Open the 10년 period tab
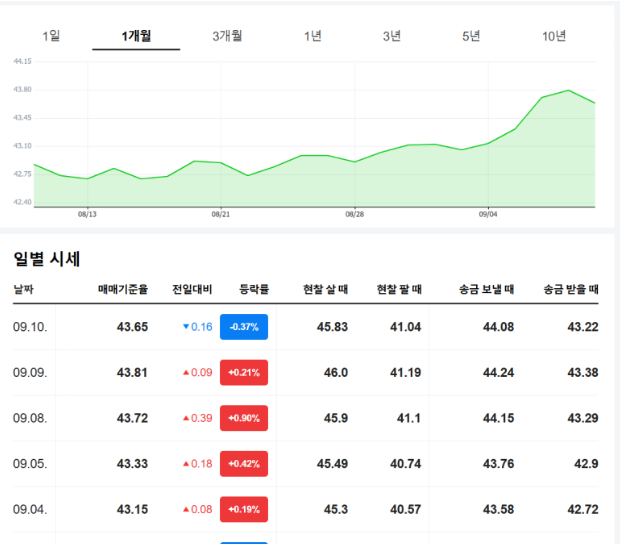620x544 pixels. click(554, 36)
